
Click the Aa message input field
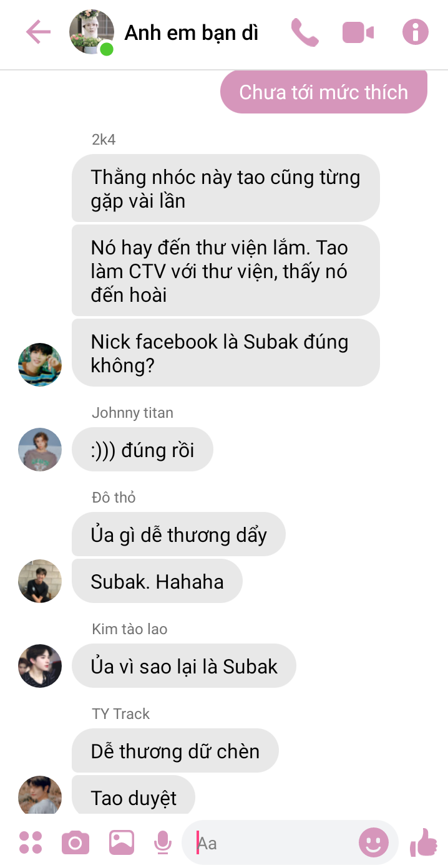[x=273, y=844]
